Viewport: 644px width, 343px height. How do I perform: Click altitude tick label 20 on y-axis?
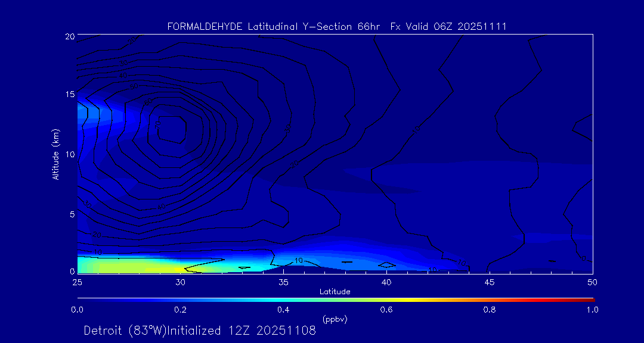[x=69, y=36]
